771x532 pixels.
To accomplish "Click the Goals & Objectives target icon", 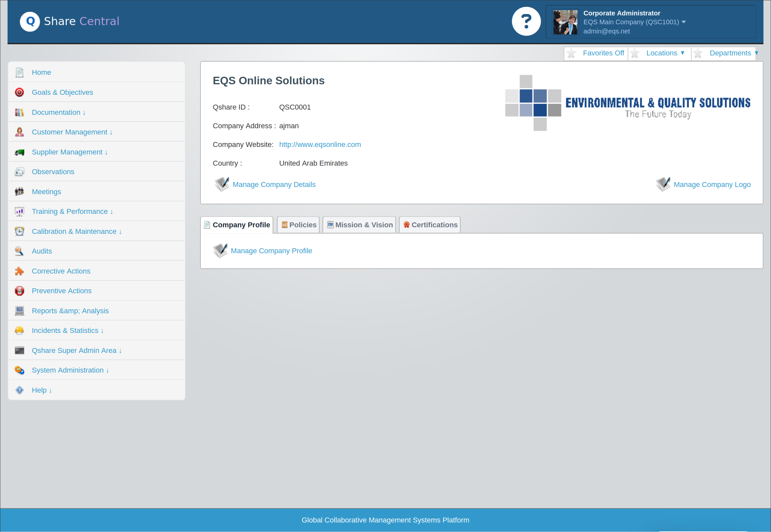I will [x=19, y=92].
